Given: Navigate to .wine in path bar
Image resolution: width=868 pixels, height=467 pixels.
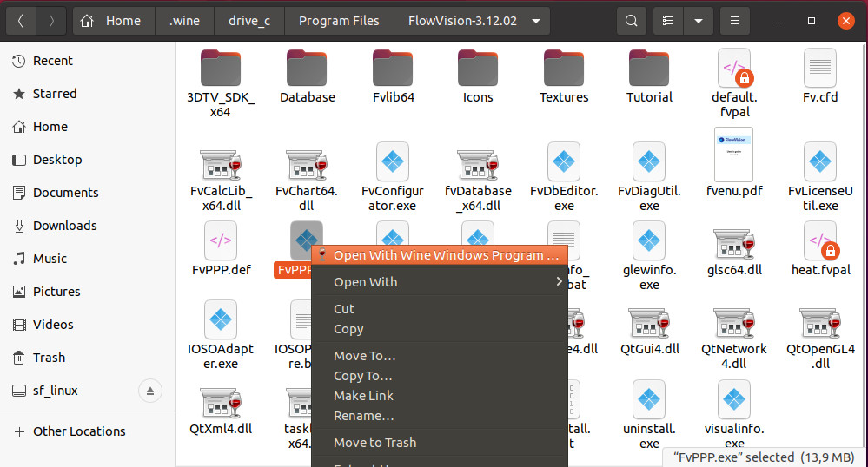Looking at the screenshot, I should 185,21.
